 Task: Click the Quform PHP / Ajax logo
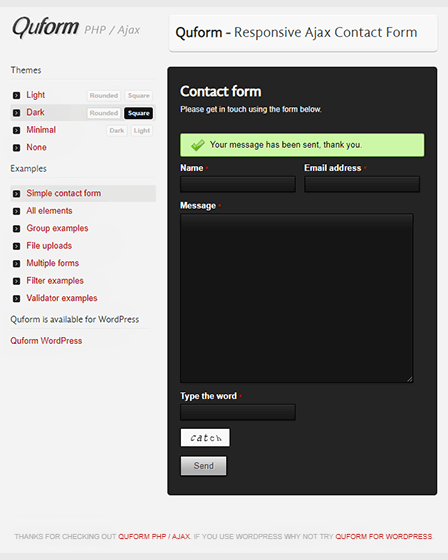pos(76,28)
